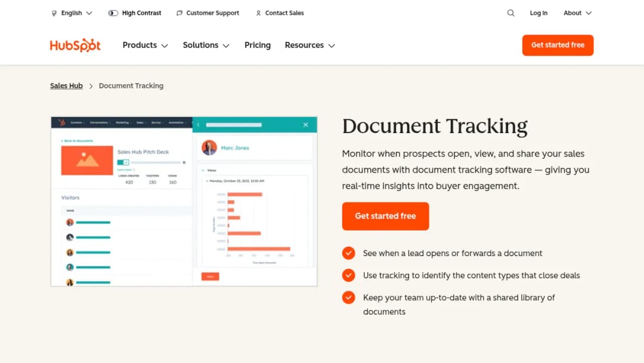
Task: Expand the Products menu
Action: (x=145, y=45)
